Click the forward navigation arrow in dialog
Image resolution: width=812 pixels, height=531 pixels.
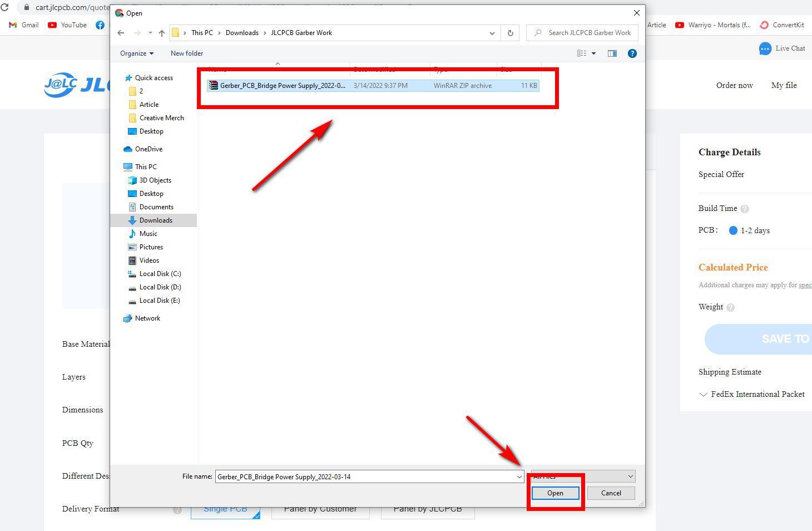pyautogui.click(x=137, y=33)
